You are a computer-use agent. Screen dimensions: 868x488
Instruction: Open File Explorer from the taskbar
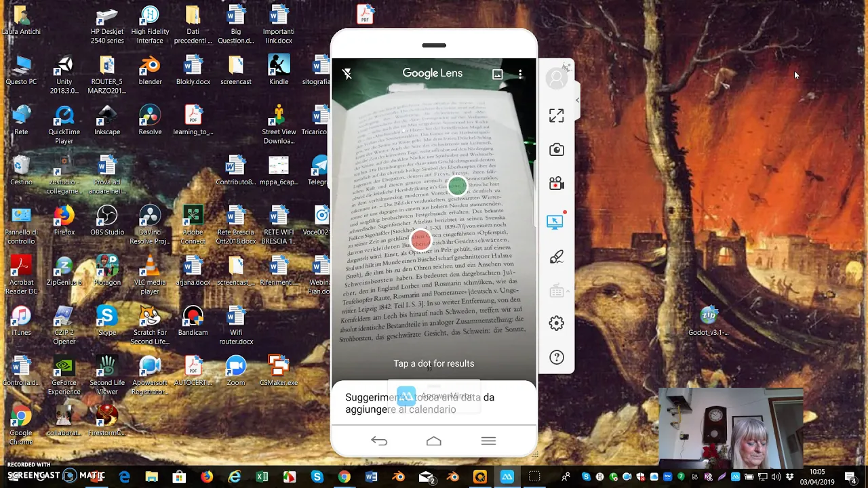pos(152,477)
